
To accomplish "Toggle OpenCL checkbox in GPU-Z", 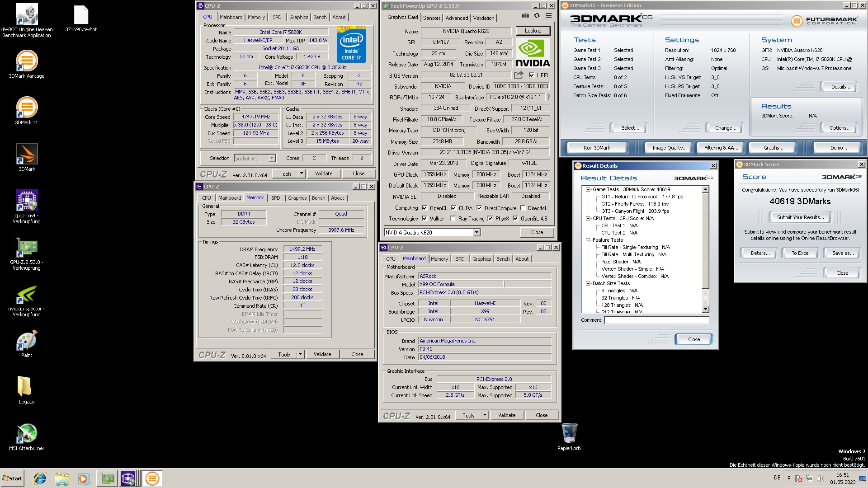I will [x=425, y=208].
